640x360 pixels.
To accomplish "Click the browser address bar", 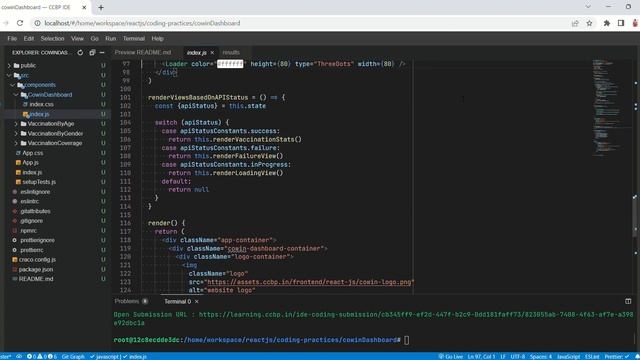I will pos(302,23).
